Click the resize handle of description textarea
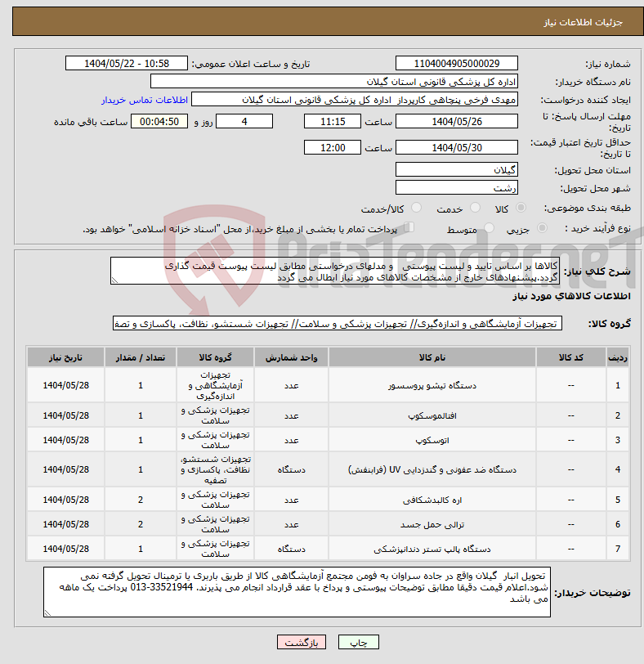 [x=114, y=280]
